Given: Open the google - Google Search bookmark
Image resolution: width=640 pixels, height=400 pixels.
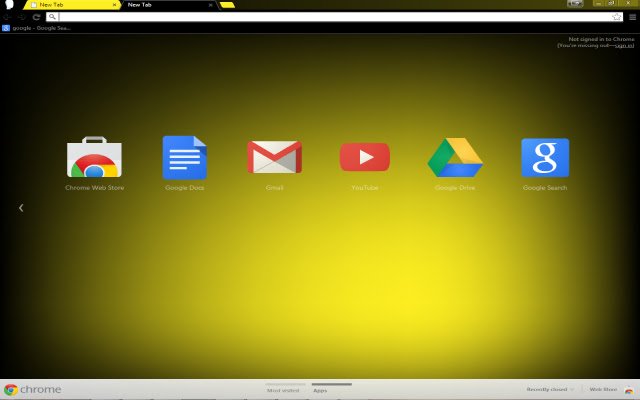Looking at the screenshot, I should click(x=37, y=28).
